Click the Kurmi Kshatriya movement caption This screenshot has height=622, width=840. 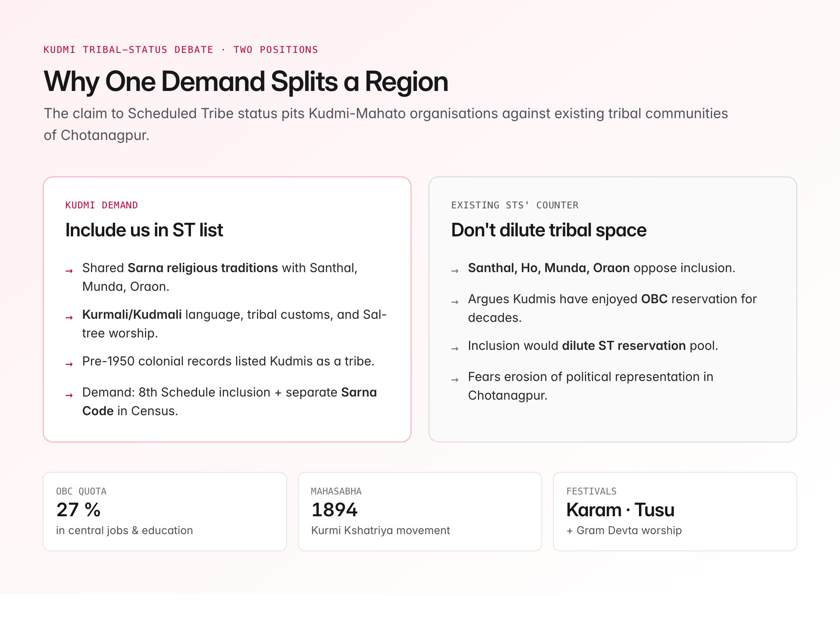point(380,531)
